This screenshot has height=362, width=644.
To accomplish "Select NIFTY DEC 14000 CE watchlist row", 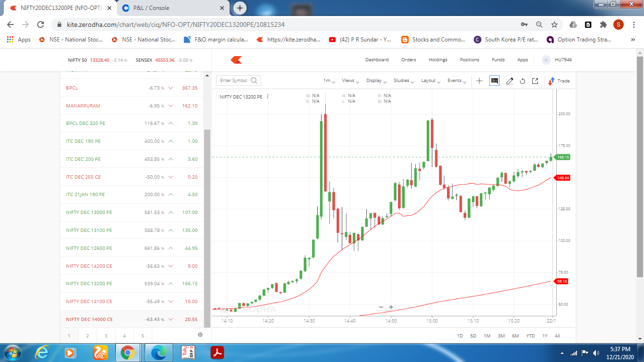I will coord(132,319).
